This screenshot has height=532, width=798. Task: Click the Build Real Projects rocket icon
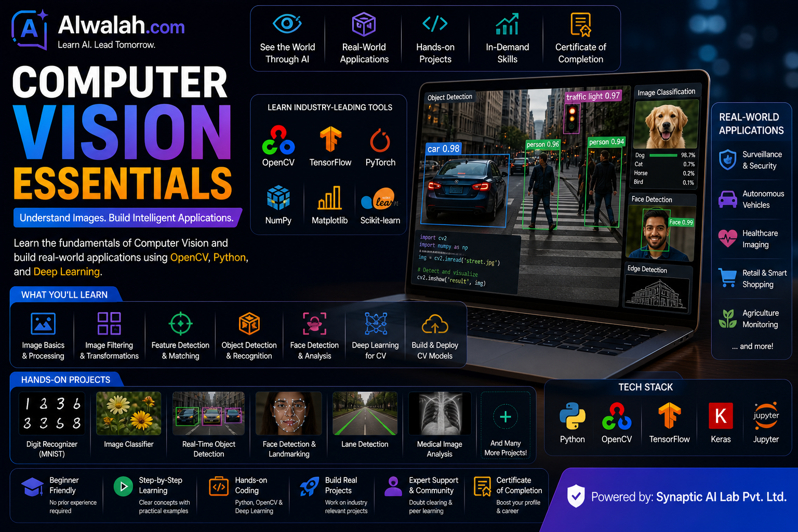(310, 487)
